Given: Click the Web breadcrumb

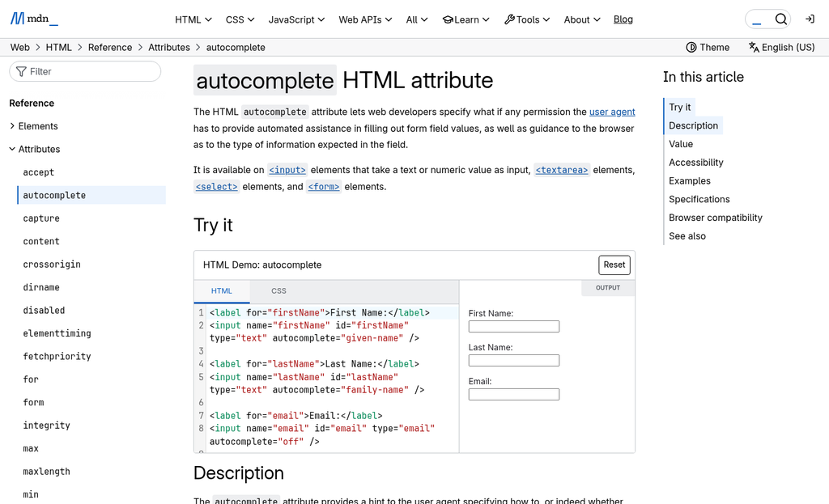Looking at the screenshot, I should 20,47.
